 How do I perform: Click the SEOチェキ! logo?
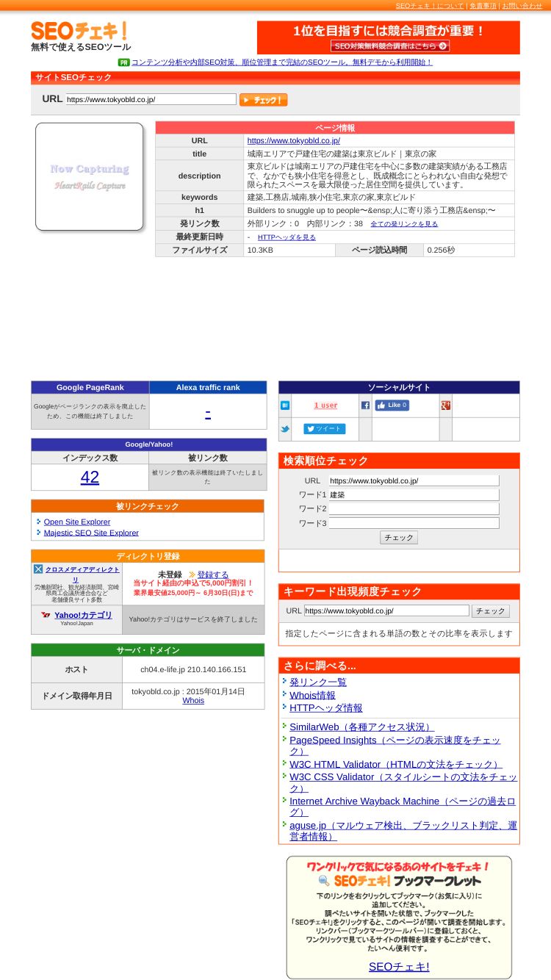[x=79, y=31]
